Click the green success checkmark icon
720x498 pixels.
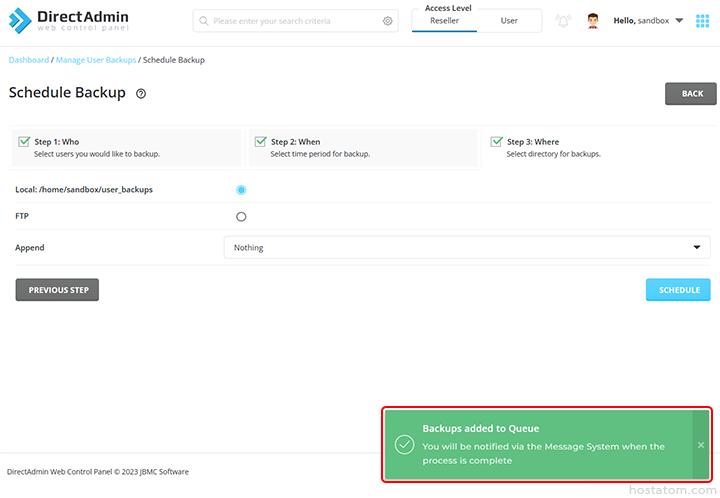(x=404, y=445)
